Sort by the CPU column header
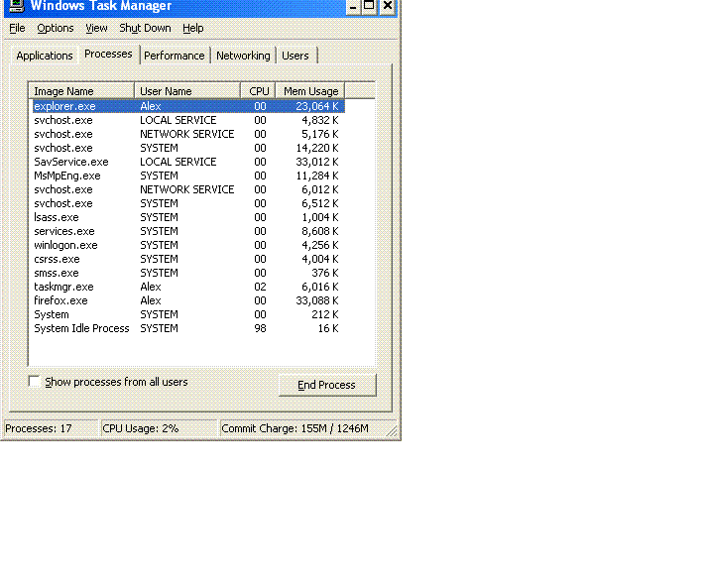This screenshot has height=588, width=712. (x=258, y=91)
